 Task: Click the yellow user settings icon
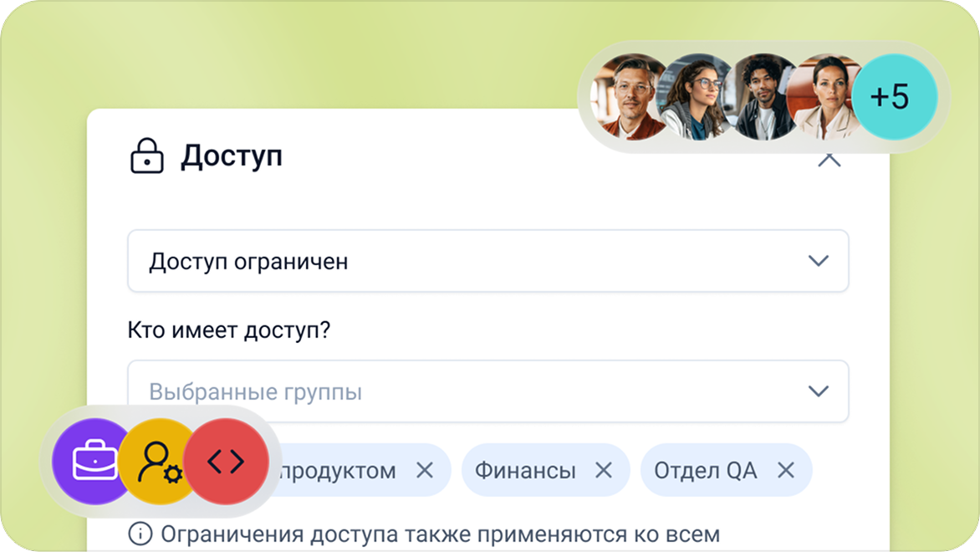coord(160,462)
